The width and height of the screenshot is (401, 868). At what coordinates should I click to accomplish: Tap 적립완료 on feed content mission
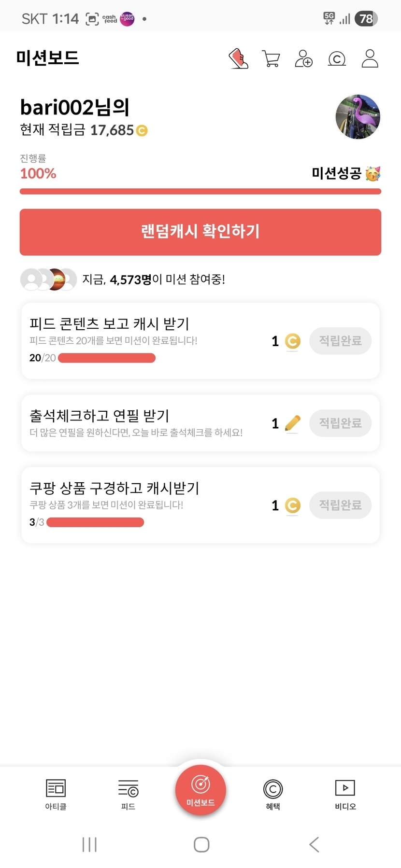pyautogui.click(x=340, y=341)
